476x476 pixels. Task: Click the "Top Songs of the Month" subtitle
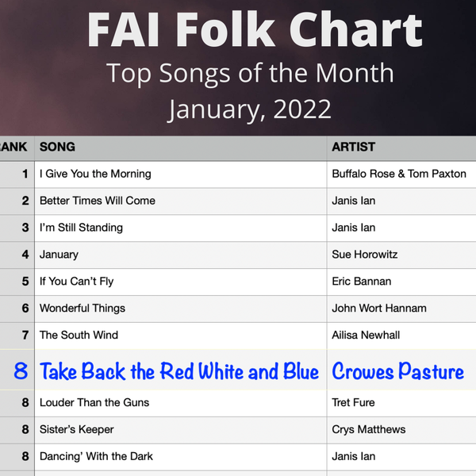tap(250, 73)
